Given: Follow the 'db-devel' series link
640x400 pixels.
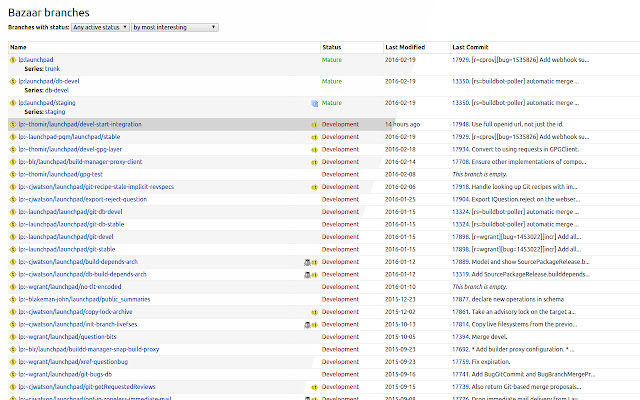Looking at the screenshot, I should (x=57, y=90).
